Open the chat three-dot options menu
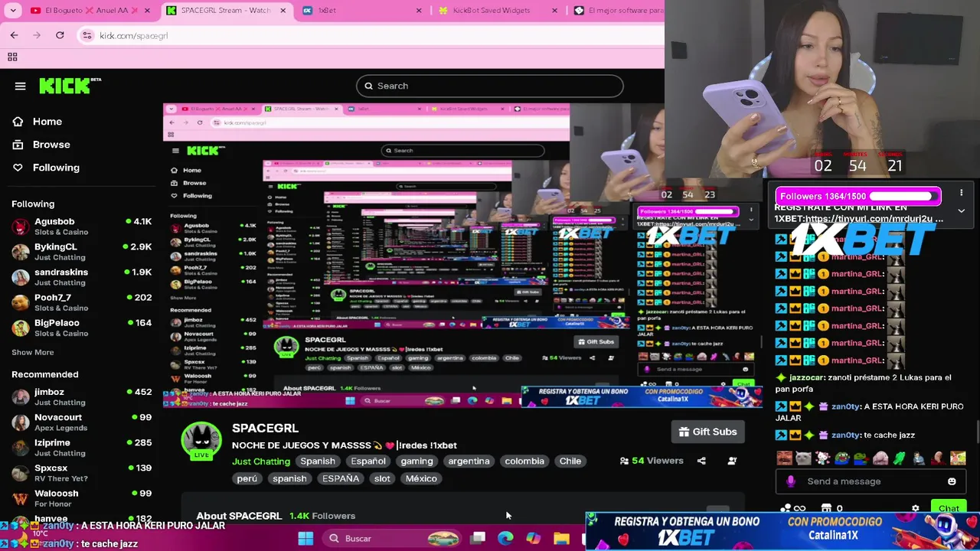The image size is (980, 551). click(961, 193)
